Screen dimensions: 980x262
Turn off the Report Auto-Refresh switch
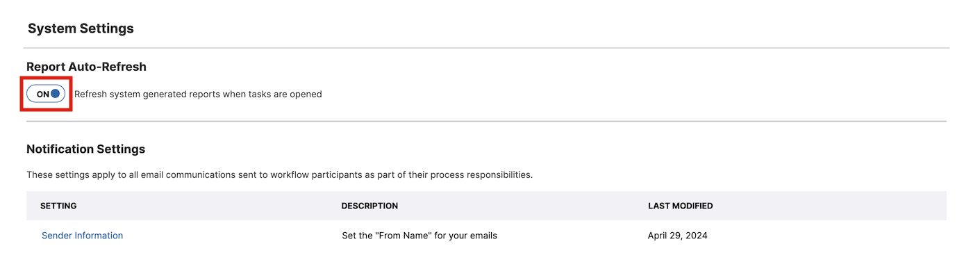tap(46, 94)
